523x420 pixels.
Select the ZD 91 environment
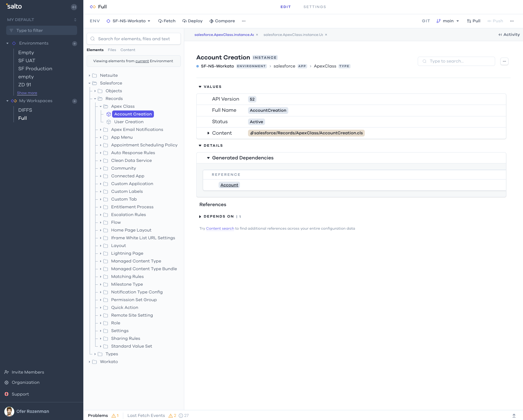(x=24, y=85)
